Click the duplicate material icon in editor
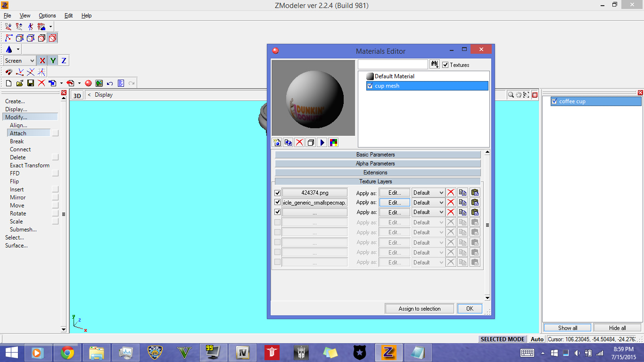 [288, 143]
